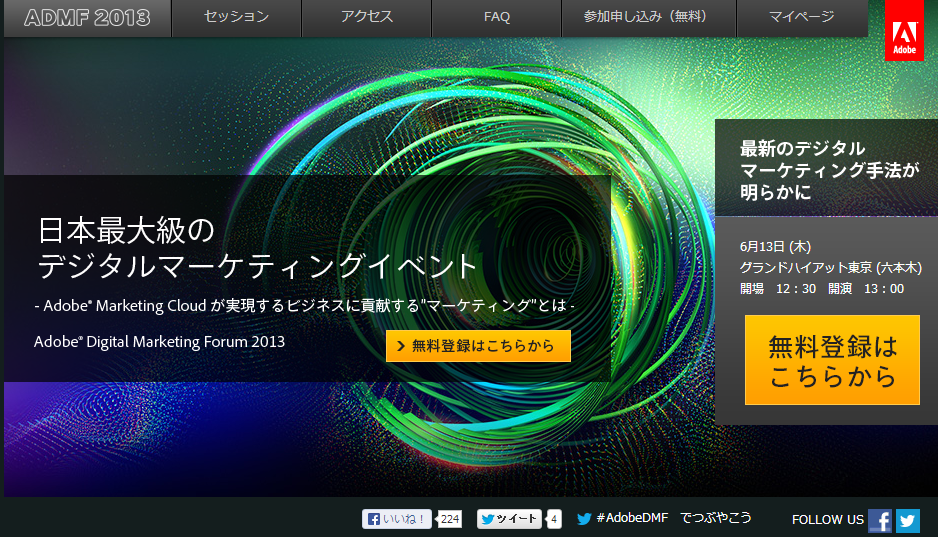This screenshot has height=537, width=938.
Task: Click the small 無料登録はこちらから banner button
Action: (x=478, y=346)
